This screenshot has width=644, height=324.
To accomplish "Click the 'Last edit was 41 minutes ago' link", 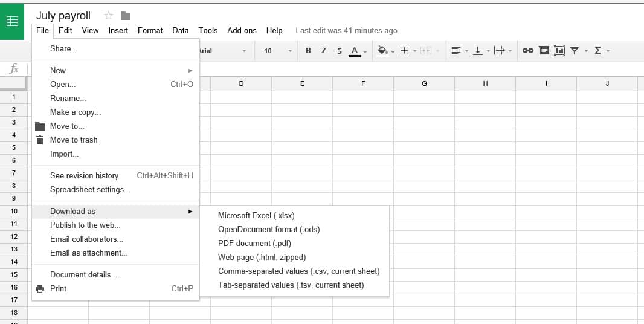I will [346, 30].
